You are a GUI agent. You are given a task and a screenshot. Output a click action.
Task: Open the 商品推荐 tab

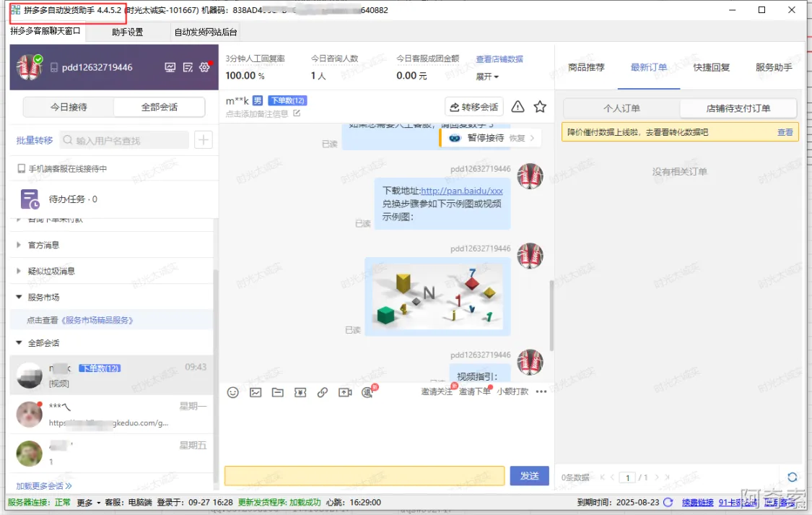[585, 67]
